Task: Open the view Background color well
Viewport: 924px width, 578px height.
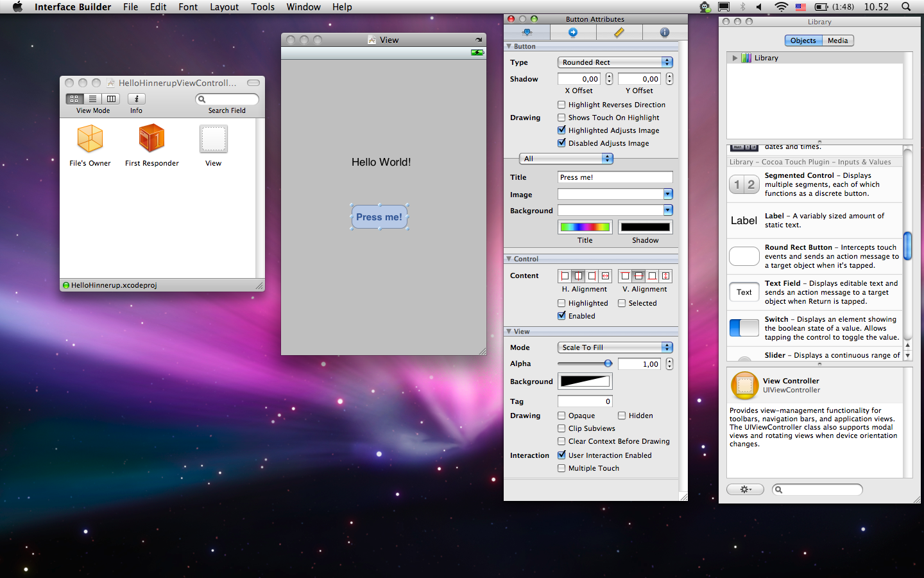Action: [585, 381]
